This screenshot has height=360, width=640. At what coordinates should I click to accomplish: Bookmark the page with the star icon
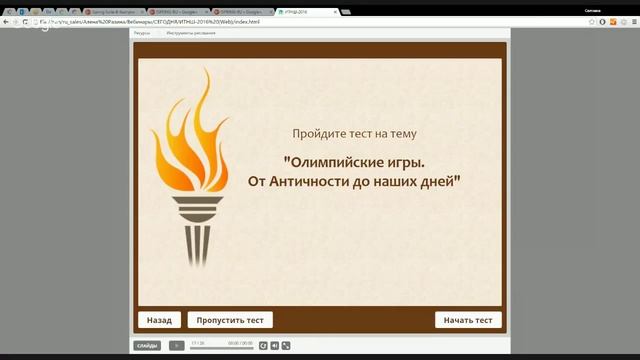click(x=592, y=22)
